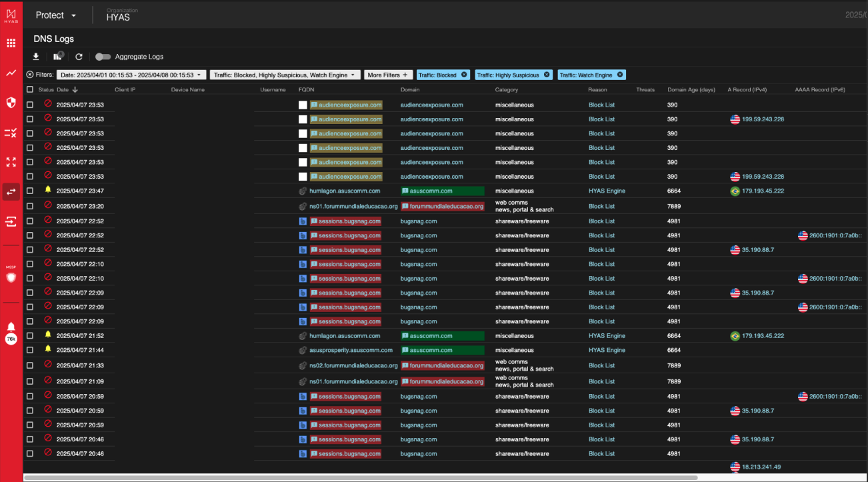This screenshot has width=868, height=482.
Task: Open the chart report icon beside download
Action: [x=57, y=57]
